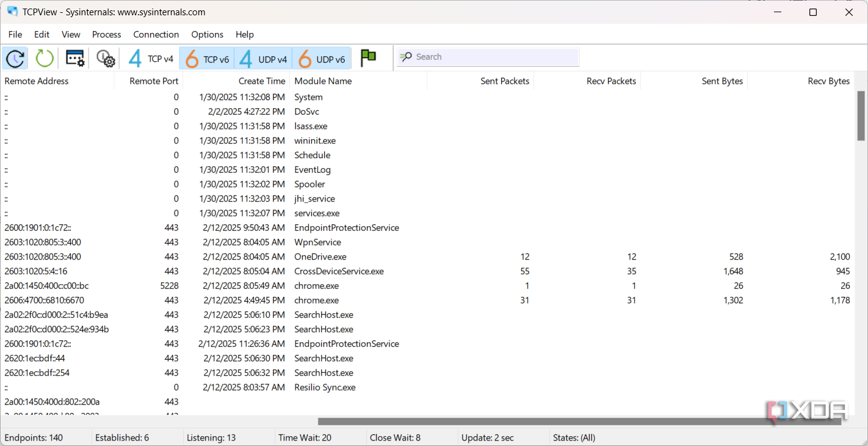The width and height of the screenshot is (868, 446).
Task: Select the jhi_service row
Action: pyautogui.click(x=427, y=199)
